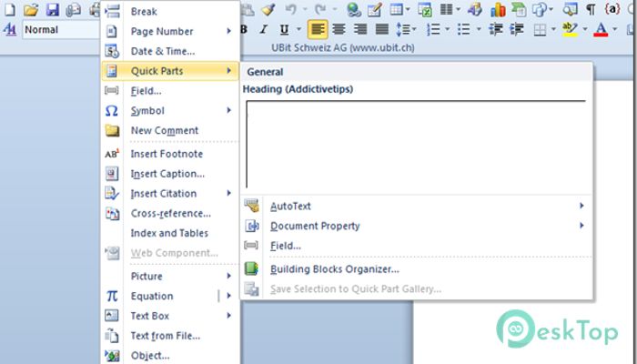Save the document with the floppy icon

pos(53,9)
